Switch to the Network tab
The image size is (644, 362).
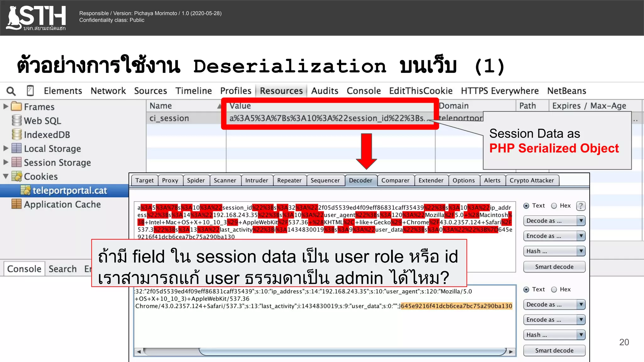point(108,91)
